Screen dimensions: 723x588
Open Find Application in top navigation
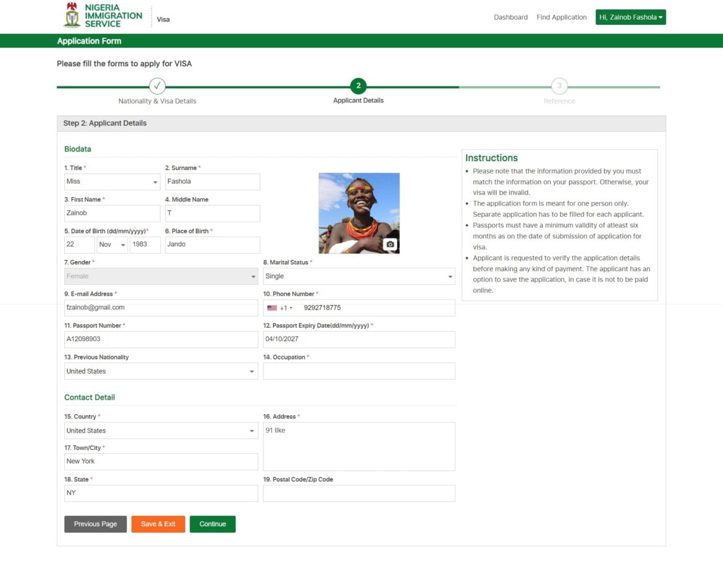[561, 17]
